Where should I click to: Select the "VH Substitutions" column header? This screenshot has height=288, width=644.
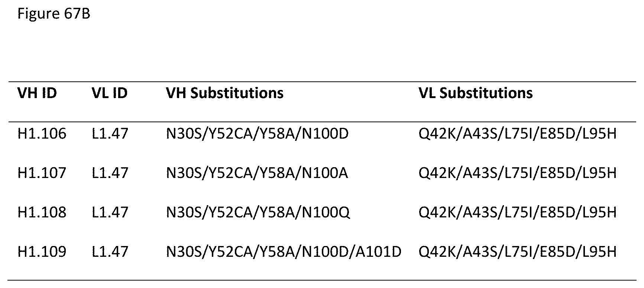coord(224,93)
